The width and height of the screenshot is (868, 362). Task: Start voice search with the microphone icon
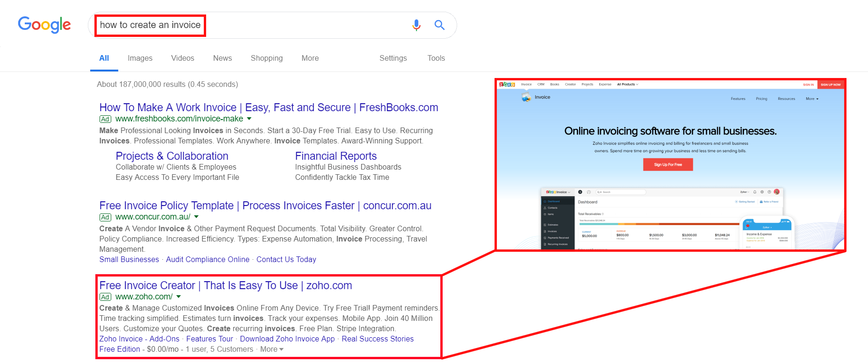[416, 25]
